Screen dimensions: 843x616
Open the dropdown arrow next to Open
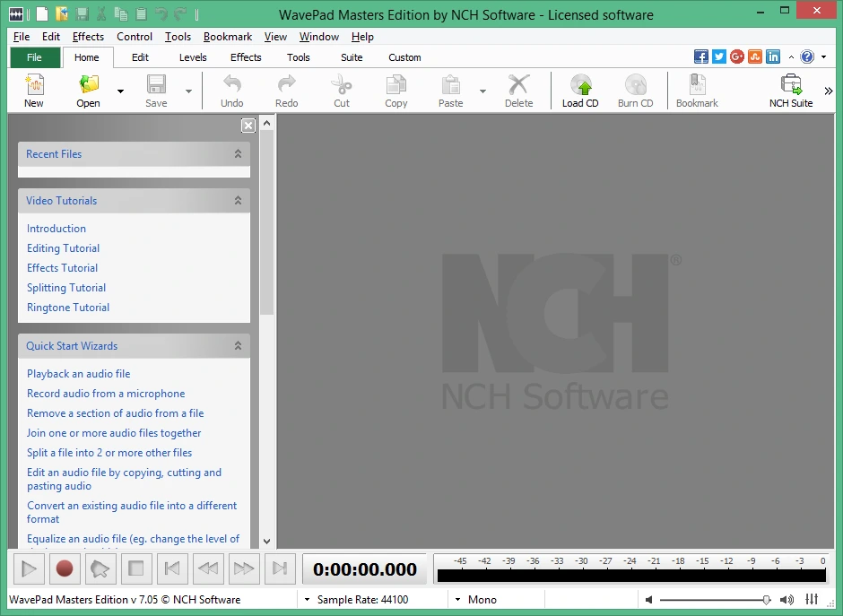click(120, 91)
